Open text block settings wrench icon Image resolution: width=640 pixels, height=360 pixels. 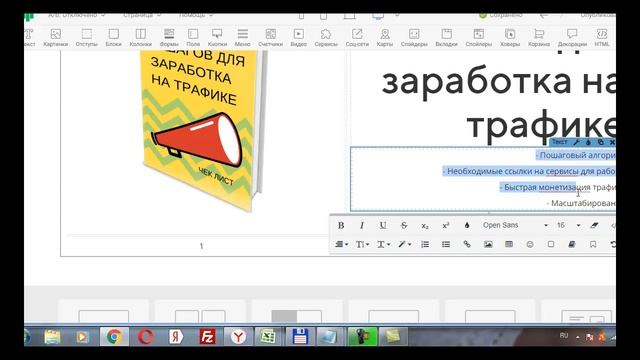(576, 142)
